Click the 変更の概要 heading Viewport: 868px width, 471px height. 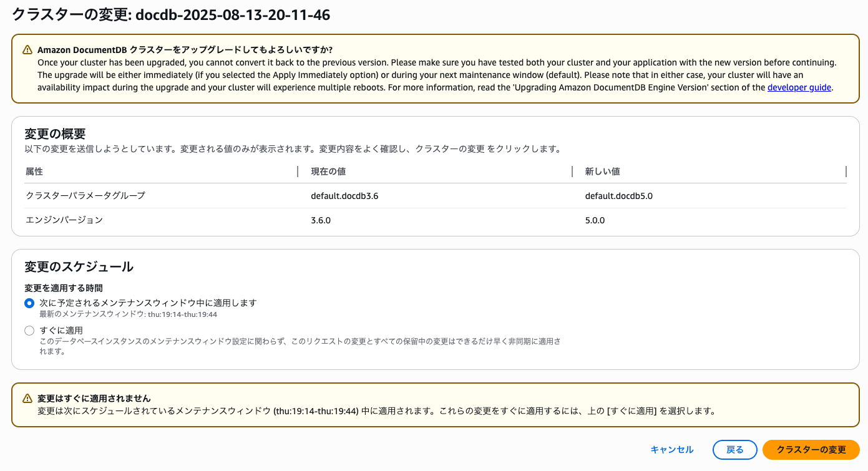pyautogui.click(x=55, y=134)
